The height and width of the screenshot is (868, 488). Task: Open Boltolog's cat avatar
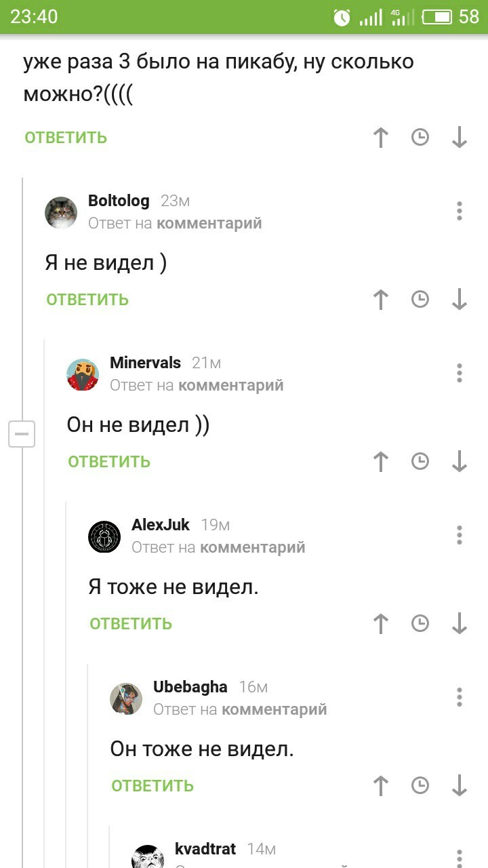point(61,212)
